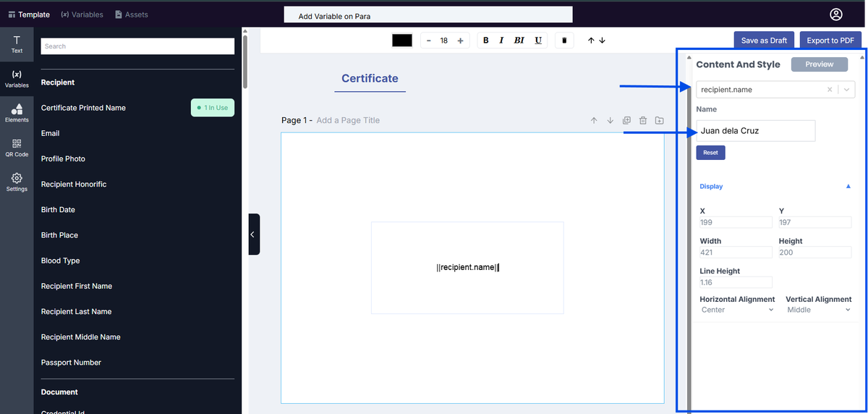Image resolution: width=868 pixels, height=414 pixels.
Task: Select the Recipient First Name variable
Action: [x=77, y=286]
